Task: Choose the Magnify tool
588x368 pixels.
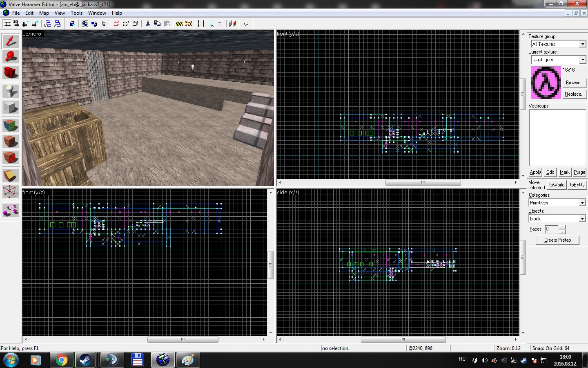Action: coord(11,56)
